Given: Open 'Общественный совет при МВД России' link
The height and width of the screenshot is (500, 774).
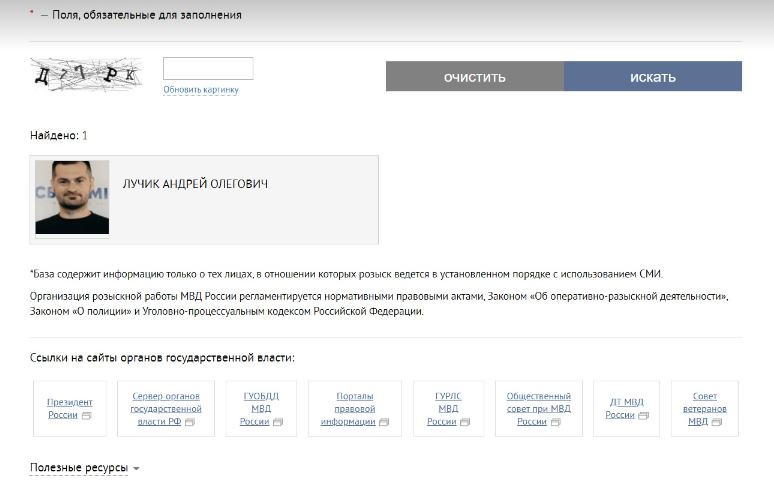Looking at the screenshot, I should pos(539,409).
